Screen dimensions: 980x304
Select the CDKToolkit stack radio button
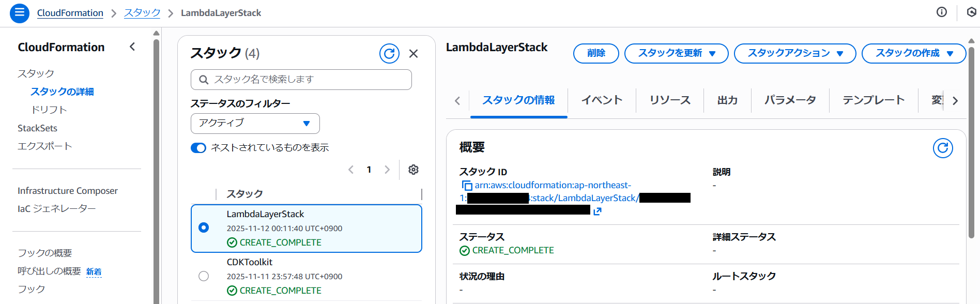click(x=204, y=276)
